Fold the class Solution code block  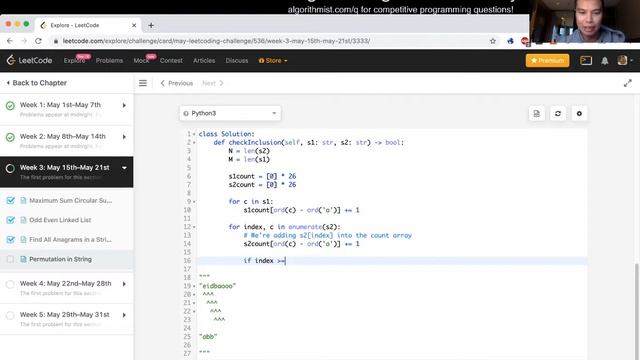[194, 134]
